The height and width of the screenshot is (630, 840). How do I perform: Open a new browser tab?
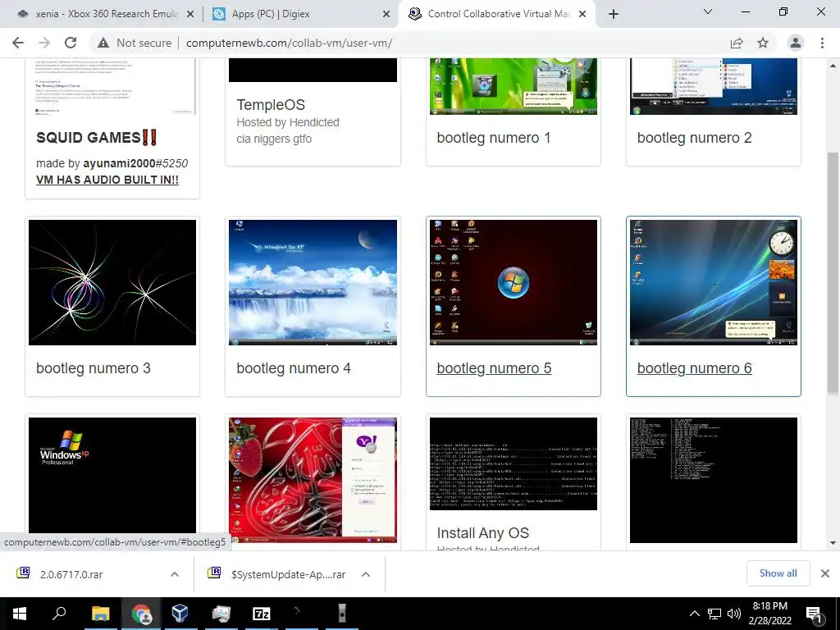[x=614, y=14]
